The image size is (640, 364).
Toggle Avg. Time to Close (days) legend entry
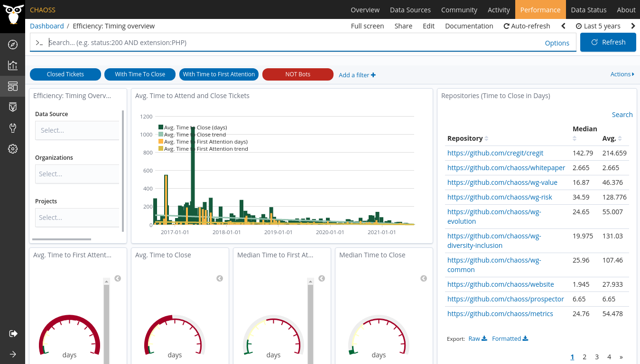pos(193,127)
